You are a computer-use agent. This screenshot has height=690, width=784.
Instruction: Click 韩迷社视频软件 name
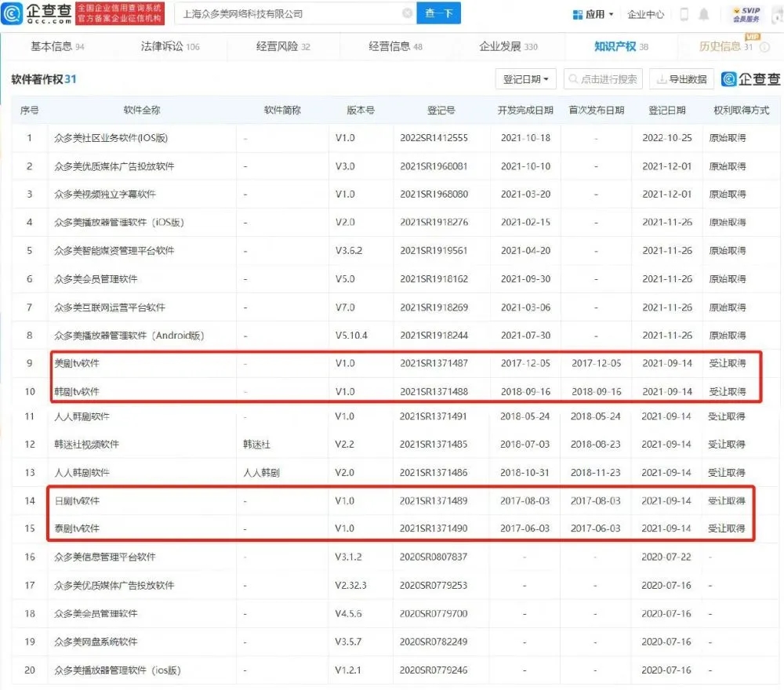click(86, 444)
